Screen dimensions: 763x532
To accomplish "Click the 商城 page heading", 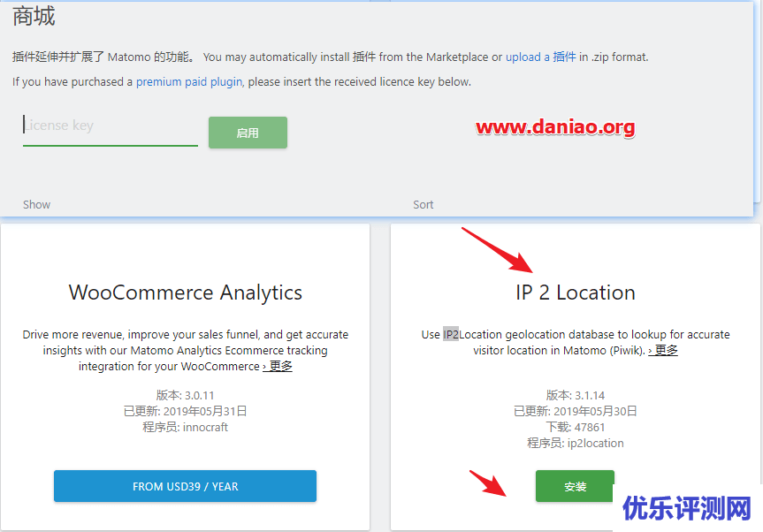I will click(x=34, y=17).
